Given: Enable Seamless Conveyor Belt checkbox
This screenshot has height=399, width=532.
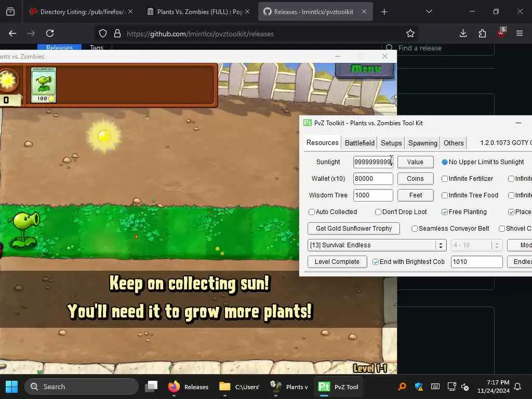Looking at the screenshot, I should pyautogui.click(x=450, y=229).
